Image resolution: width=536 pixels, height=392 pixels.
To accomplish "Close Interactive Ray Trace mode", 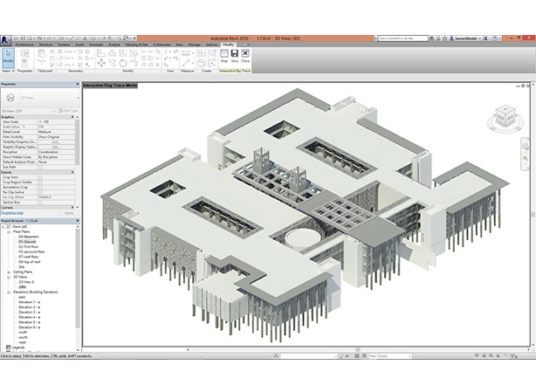I will tap(246, 58).
